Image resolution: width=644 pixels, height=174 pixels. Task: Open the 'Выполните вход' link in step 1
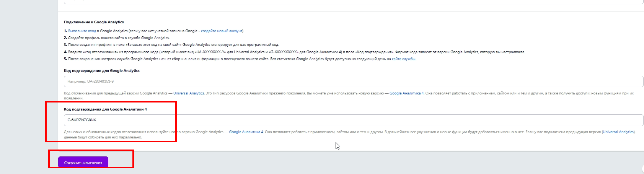82,31
